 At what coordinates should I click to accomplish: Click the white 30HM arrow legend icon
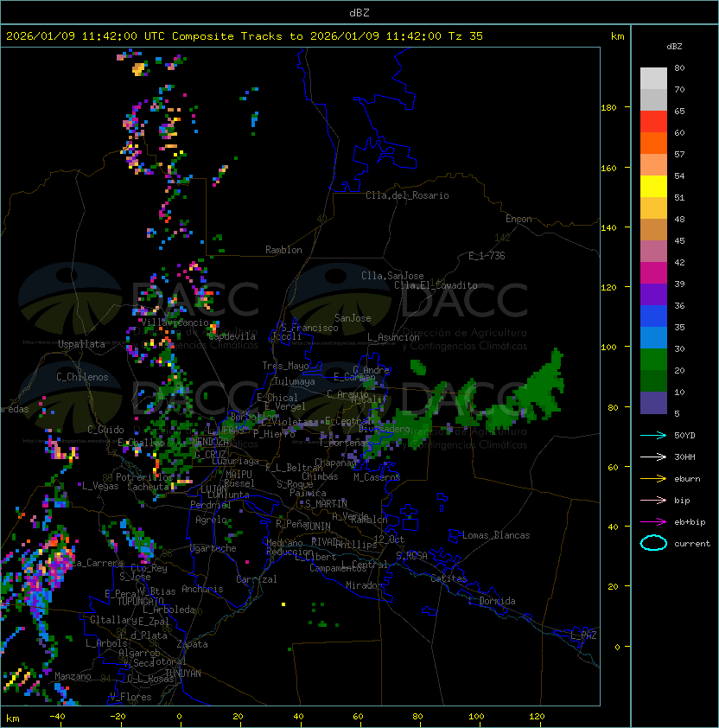(653, 457)
